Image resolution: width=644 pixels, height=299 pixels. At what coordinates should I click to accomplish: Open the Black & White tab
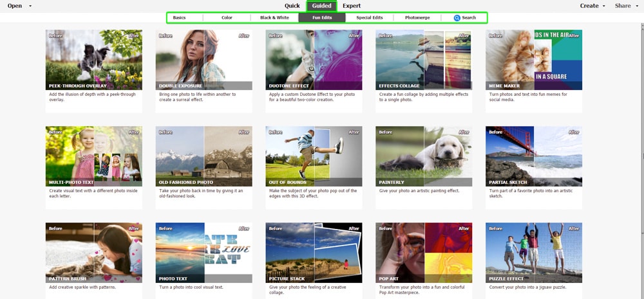coord(274,17)
